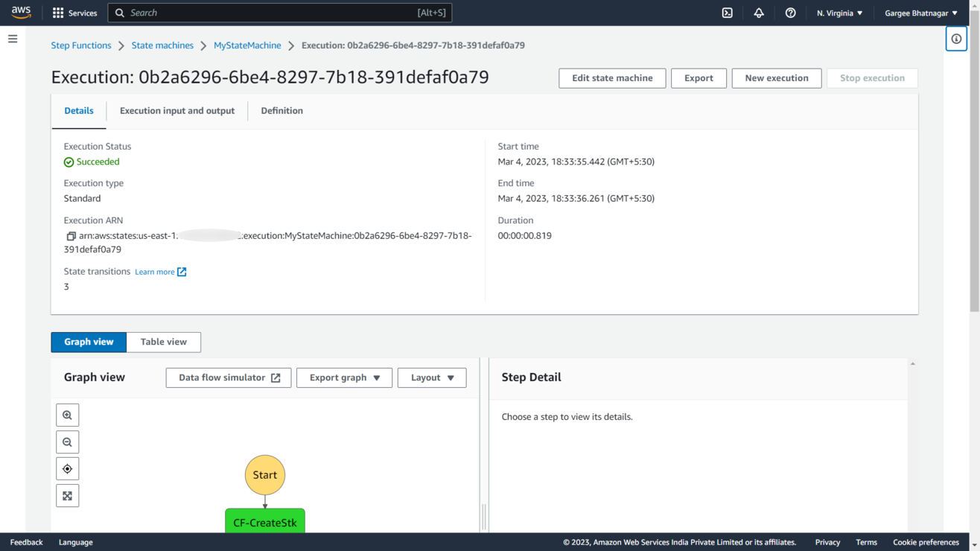Open Cookie preferences in footer

pyautogui.click(x=926, y=542)
